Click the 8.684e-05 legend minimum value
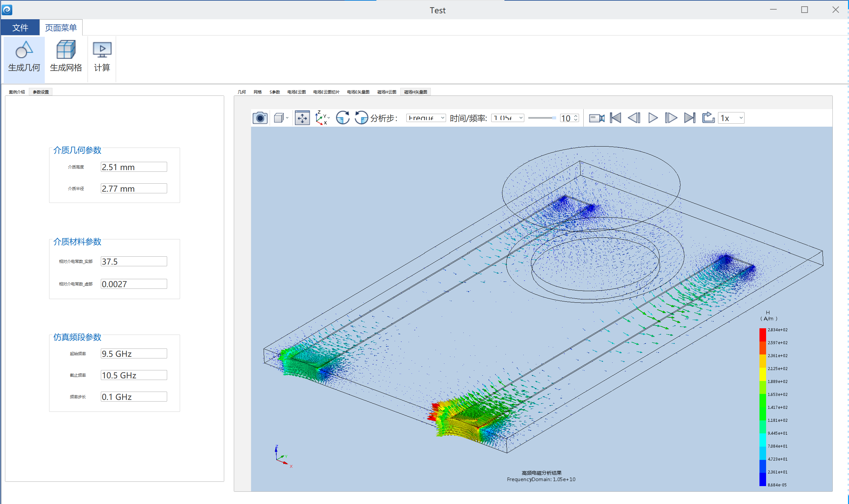849x504 pixels. point(777,485)
